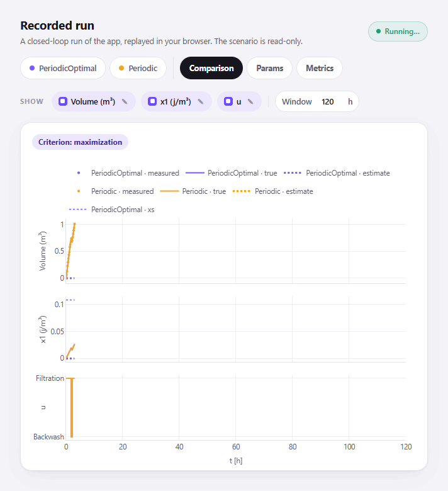
Task: Click the 'Backwash' y-axis label
Action: [48, 436]
